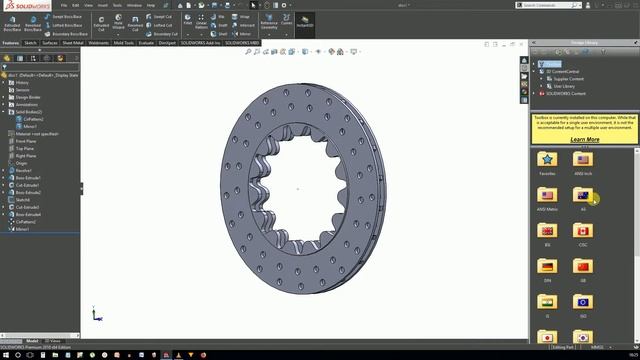Open the View menu
The height and width of the screenshot is (360, 640).
click(89, 5)
